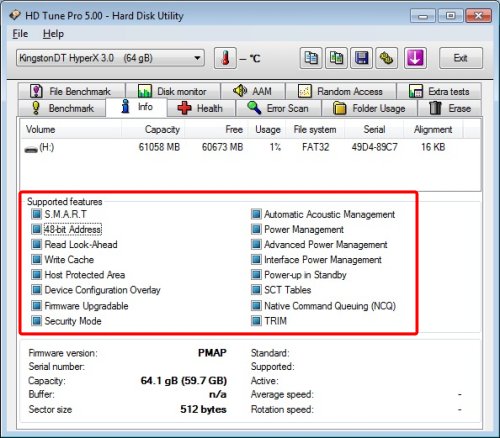
Task: Click the floppy disk save icon
Action: pos(361,58)
